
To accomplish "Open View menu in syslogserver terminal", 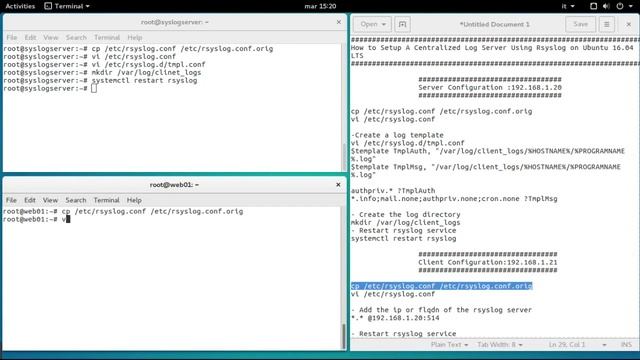I will tap(51, 38).
